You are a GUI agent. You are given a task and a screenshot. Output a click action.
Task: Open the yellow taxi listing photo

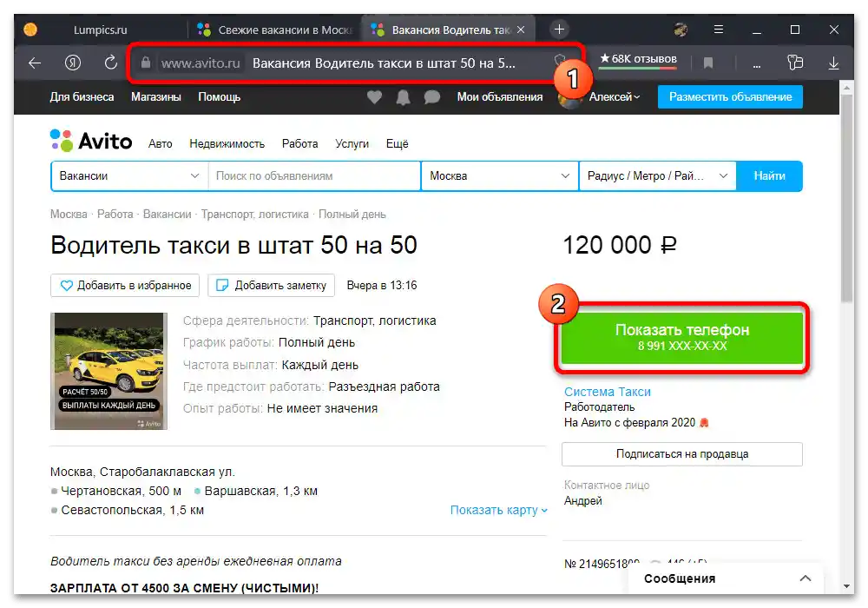[108, 371]
